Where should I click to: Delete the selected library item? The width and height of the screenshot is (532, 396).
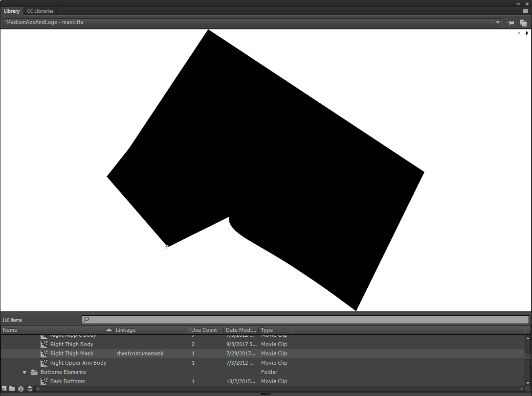pos(30,389)
